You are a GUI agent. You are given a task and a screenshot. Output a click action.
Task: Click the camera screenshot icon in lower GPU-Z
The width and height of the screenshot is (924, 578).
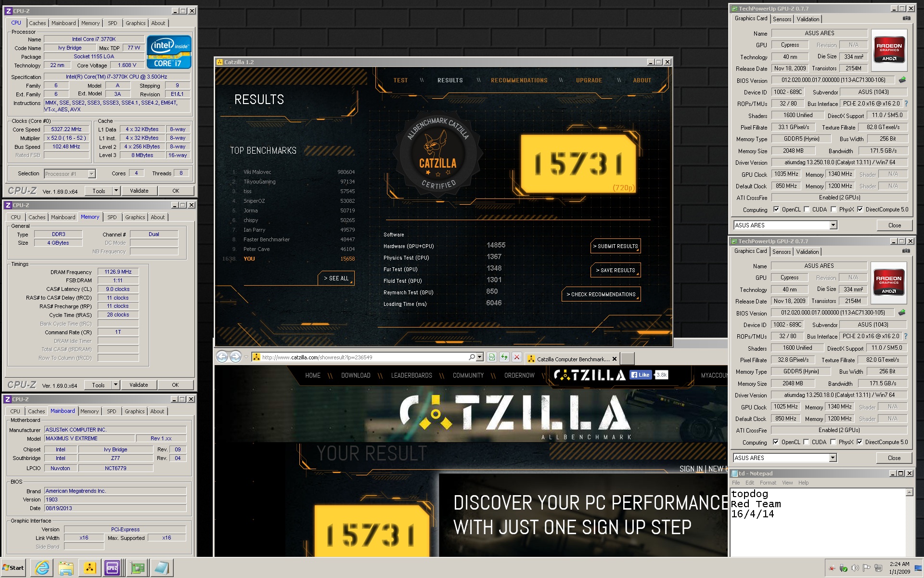(x=906, y=251)
